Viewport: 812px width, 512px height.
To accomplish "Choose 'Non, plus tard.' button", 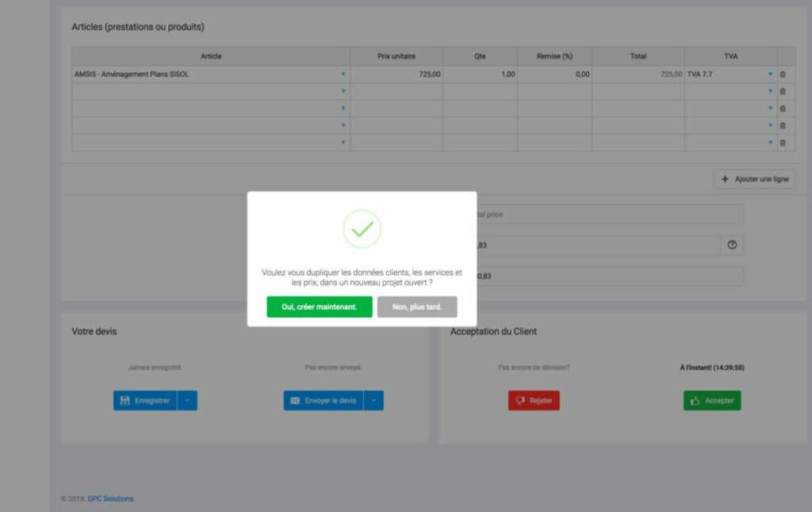I will 417,307.
